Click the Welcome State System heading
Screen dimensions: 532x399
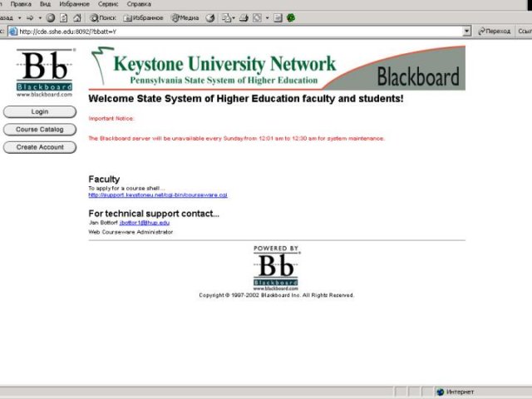[x=246, y=99]
